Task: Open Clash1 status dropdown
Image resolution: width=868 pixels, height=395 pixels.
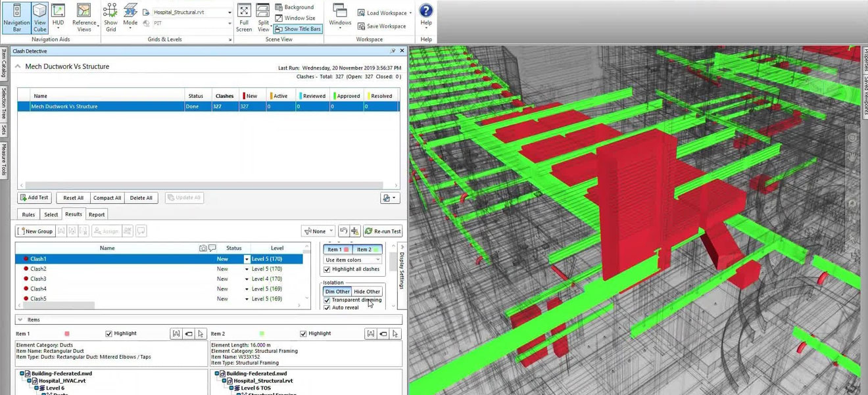Action: (247, 259)
